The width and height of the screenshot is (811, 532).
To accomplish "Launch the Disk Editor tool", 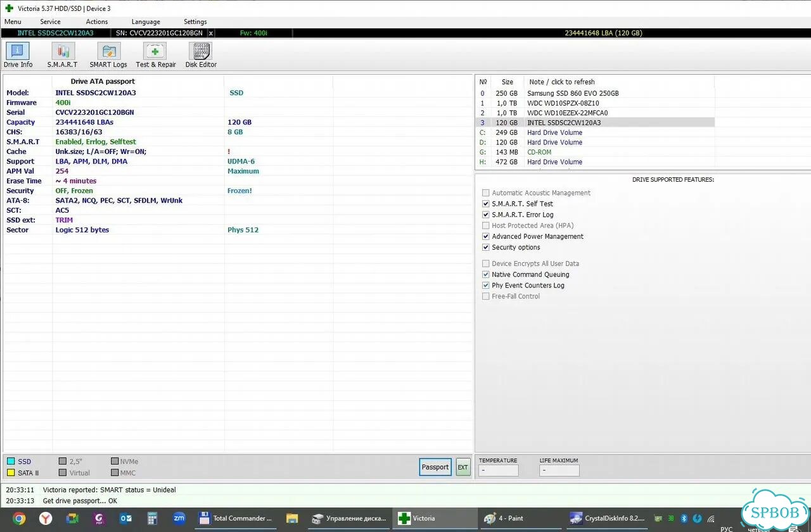I will (x=201, y=55).
